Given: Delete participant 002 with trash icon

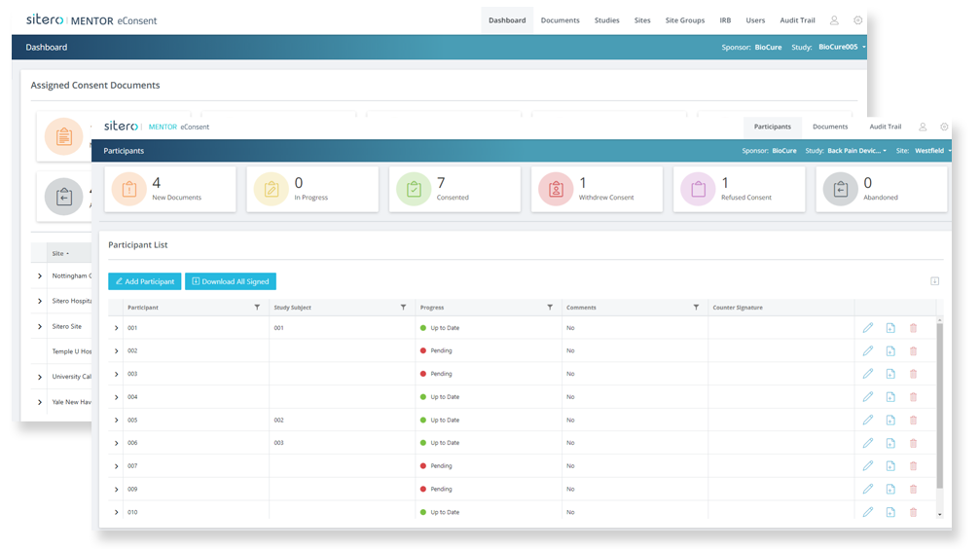Looking at the screenshot, I should click(913, 350).
